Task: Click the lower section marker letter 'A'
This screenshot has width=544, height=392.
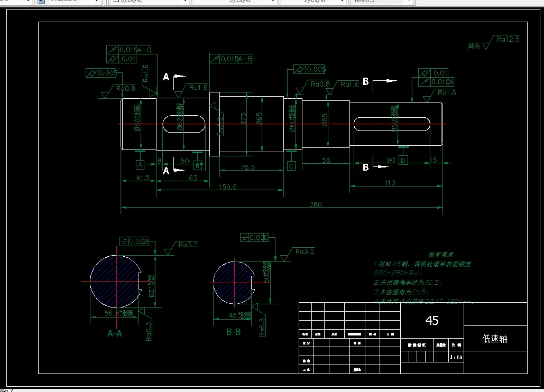Action: [166, 171]
